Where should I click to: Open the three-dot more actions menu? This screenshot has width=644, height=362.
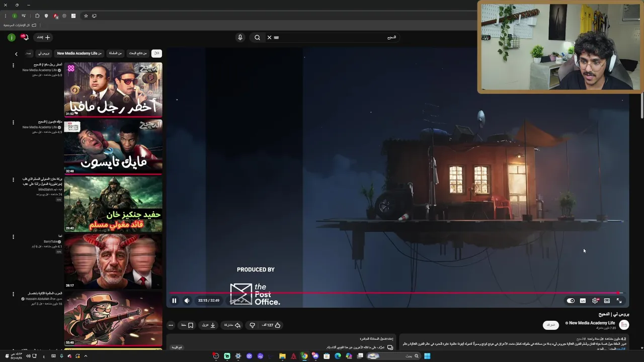(x=171, y=325)
